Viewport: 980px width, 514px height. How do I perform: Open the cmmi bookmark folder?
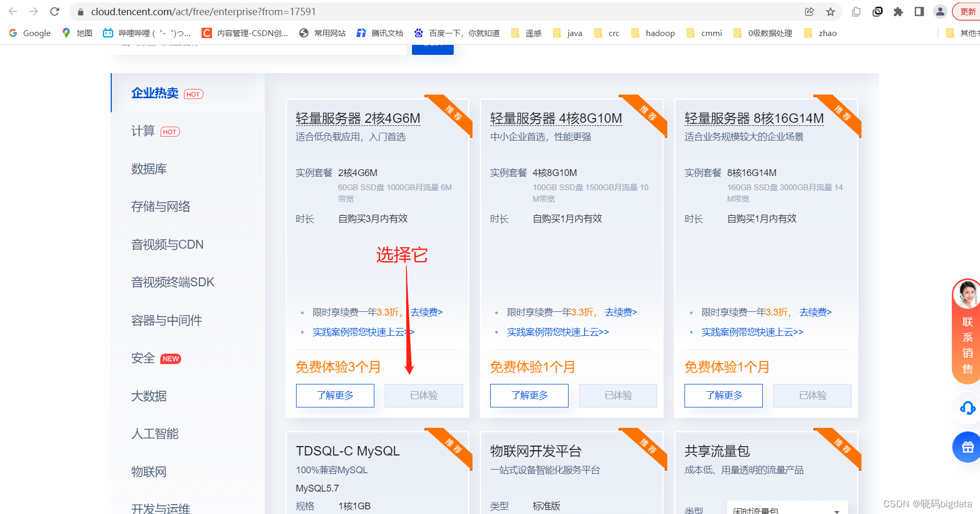tap(704, 33)
